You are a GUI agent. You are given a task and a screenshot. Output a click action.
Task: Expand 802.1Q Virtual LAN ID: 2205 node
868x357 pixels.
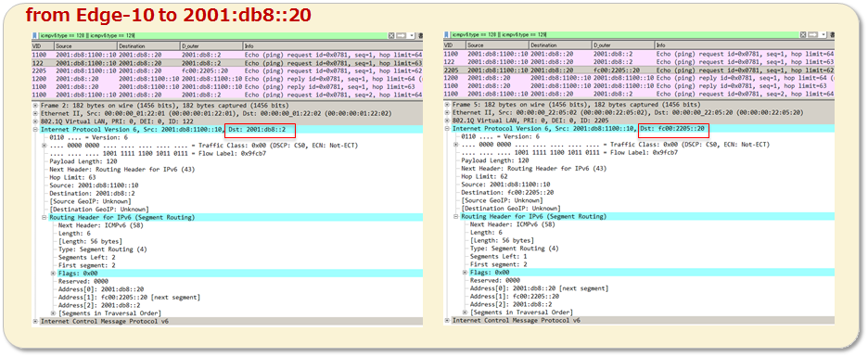coord(447,121)
